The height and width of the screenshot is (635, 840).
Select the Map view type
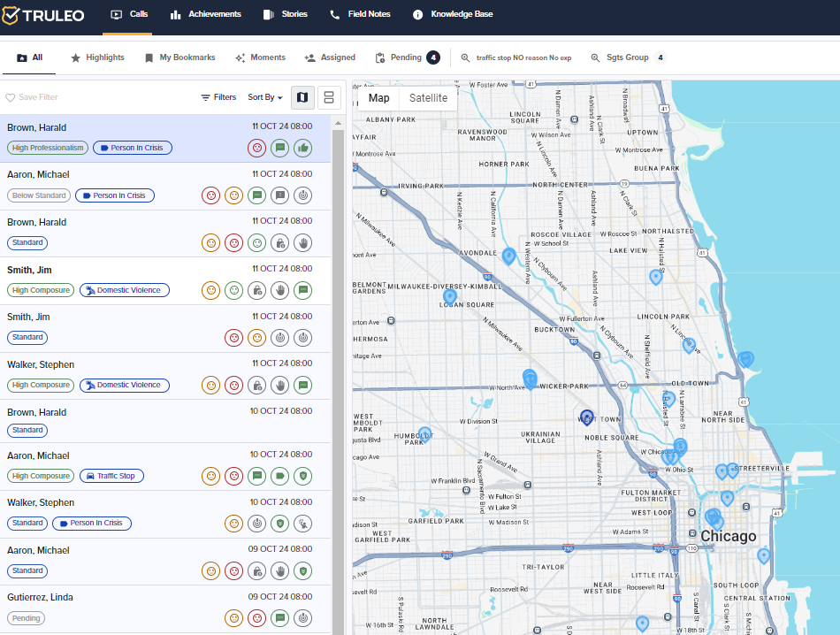coord(378,98)
